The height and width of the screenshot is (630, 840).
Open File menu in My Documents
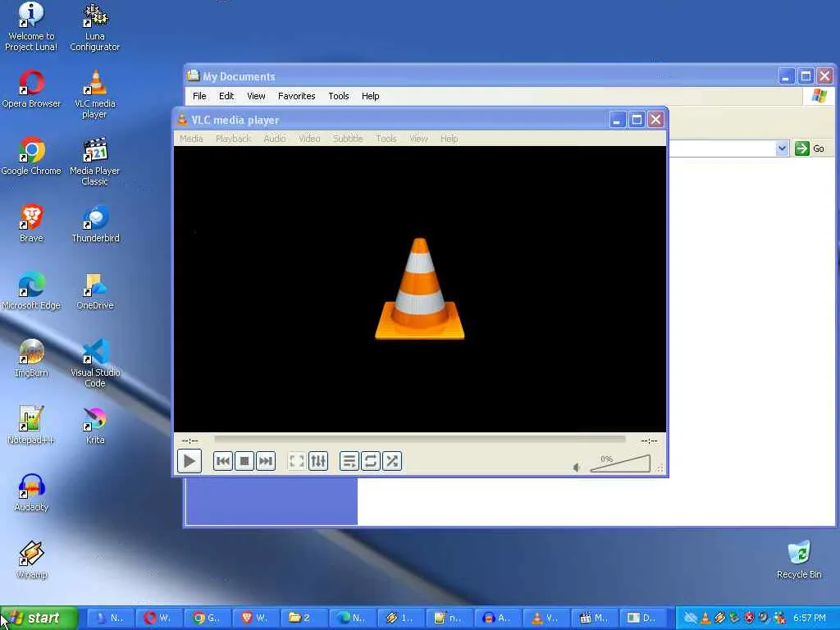[199, 96]
